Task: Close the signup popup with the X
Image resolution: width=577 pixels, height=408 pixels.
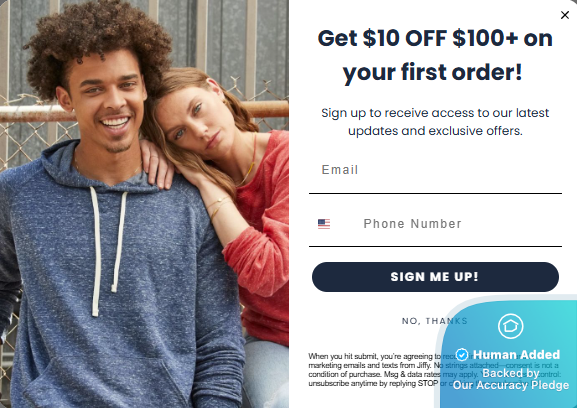Action: (x=564, y=15)
